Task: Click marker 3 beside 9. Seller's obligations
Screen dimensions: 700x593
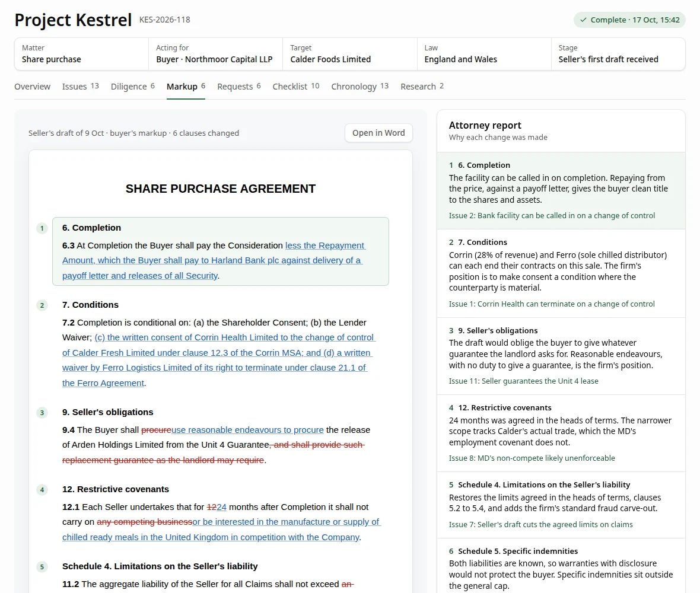Action: coord(42,413)
